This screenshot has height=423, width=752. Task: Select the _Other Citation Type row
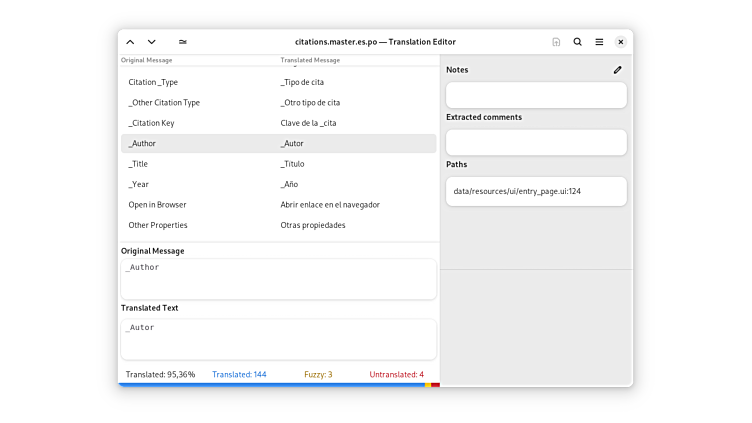coord(278,103)
